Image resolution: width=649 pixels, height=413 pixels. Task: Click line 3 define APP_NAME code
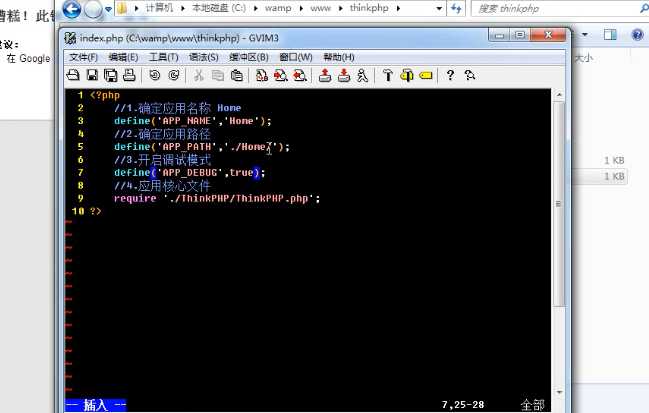(193, 121)
